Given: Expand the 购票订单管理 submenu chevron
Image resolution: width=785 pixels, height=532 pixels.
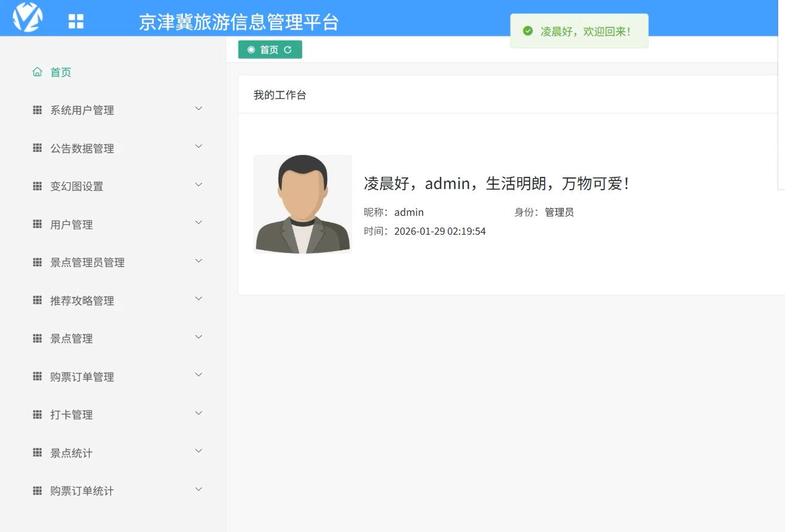Looking at the screenshot, I should 198,375.
